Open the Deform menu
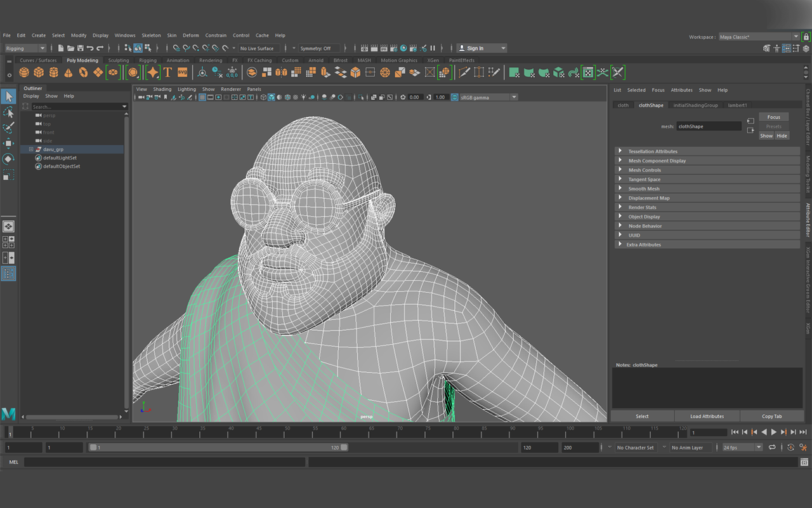This screenshot has height=508, width=812. point(190,36)
